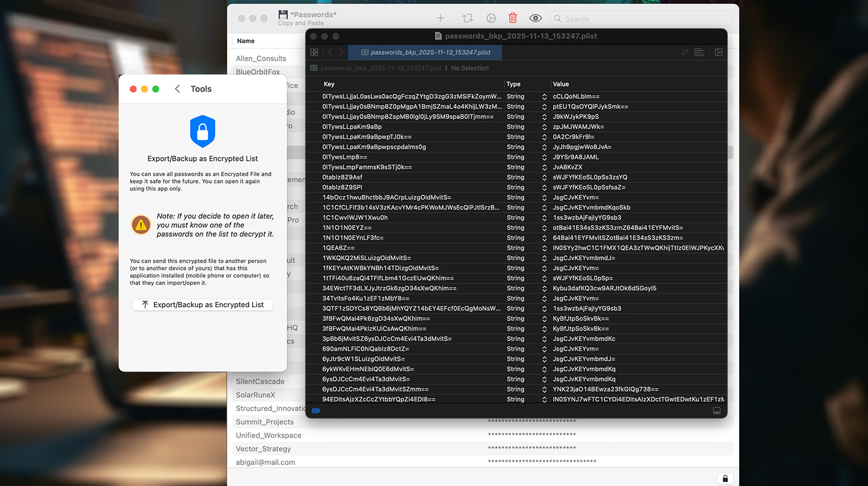Sort by the Key column header
The width and height of the screenshot is (868, 486).
(329, 84)
